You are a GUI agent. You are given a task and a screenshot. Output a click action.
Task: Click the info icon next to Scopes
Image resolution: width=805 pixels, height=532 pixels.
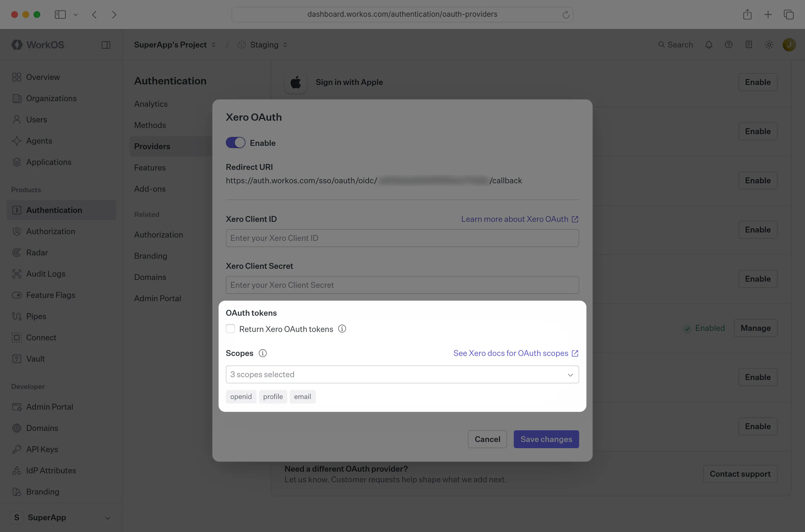[x=263, y=353]
